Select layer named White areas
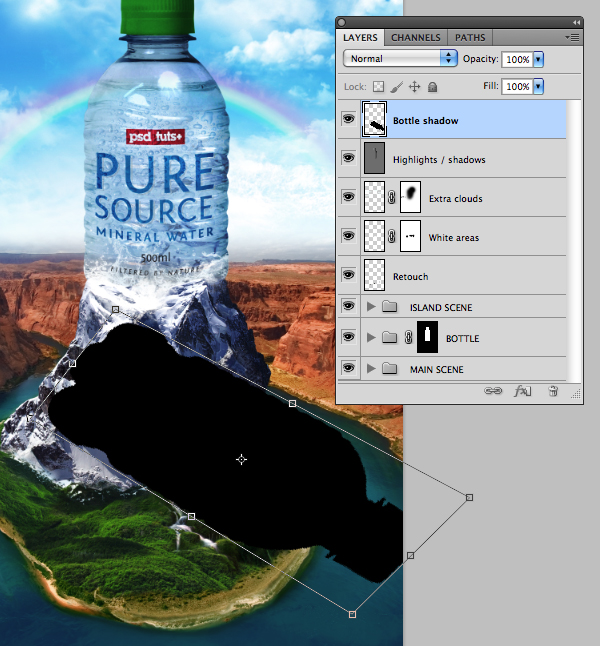Image resolution: width=600 pixels, height=646 pixels. tap(454, 238)
